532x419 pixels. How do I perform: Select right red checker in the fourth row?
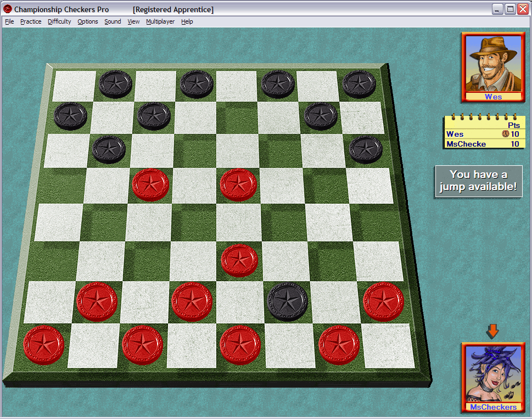238,185
